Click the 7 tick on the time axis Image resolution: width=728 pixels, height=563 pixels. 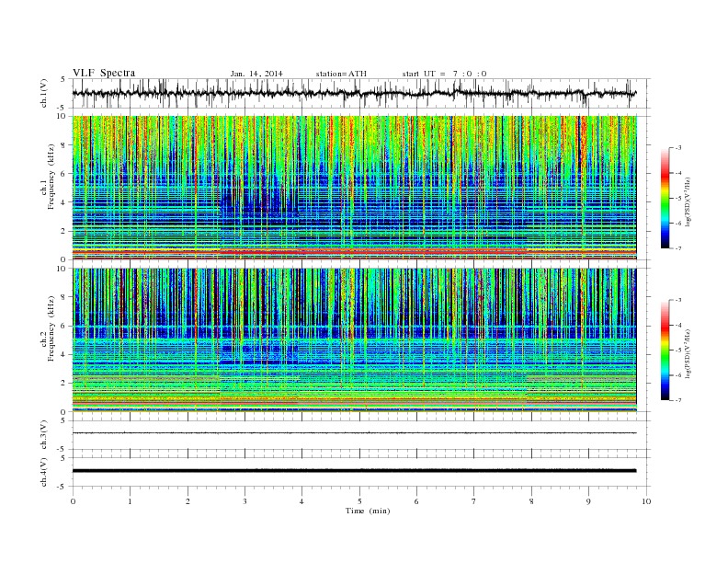point(474,501)
